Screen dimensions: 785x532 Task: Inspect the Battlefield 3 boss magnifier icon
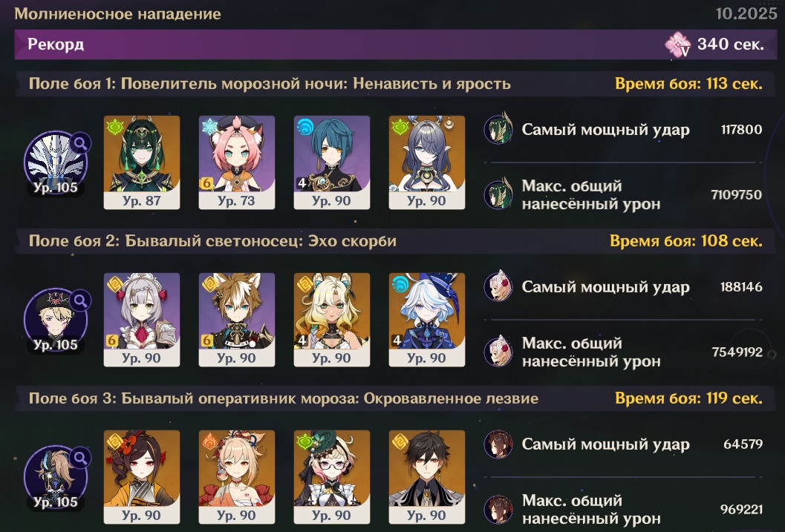(80, 458)
